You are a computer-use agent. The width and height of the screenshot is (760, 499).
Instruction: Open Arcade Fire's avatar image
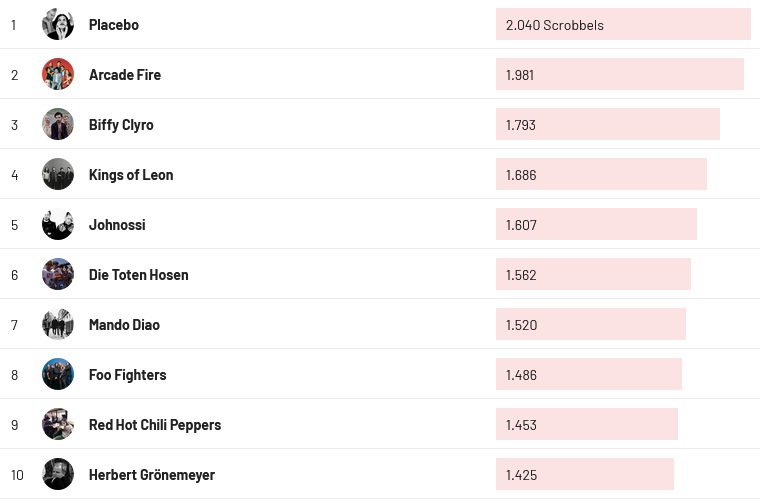coord(58,74)
